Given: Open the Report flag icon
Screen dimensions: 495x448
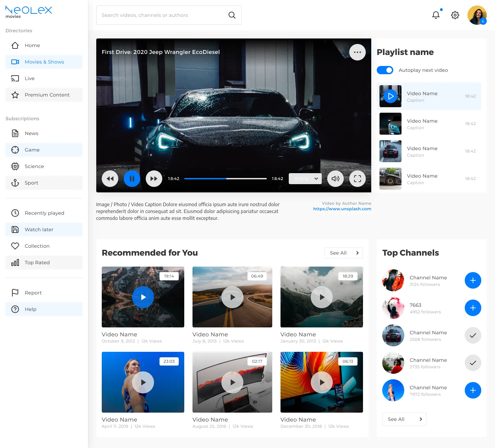Looking at the screenshot, I should pos(15,293).
